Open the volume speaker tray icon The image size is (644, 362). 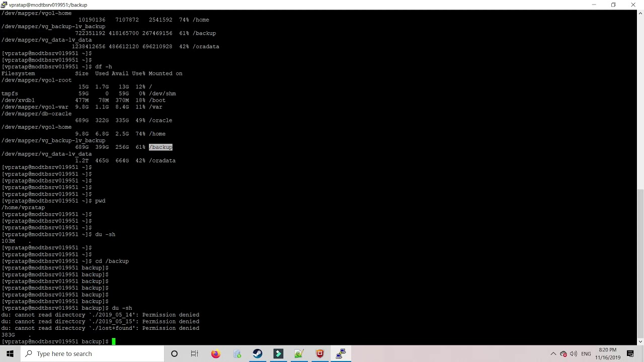coord(574,353)
